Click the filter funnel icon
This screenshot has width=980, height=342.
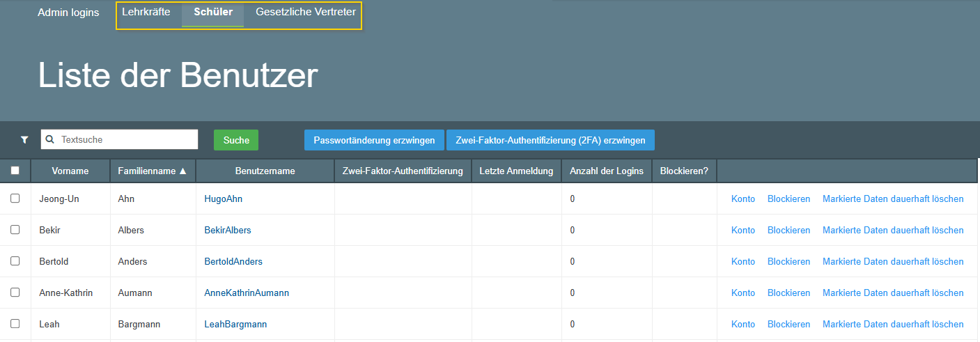[x=24, y=140]
